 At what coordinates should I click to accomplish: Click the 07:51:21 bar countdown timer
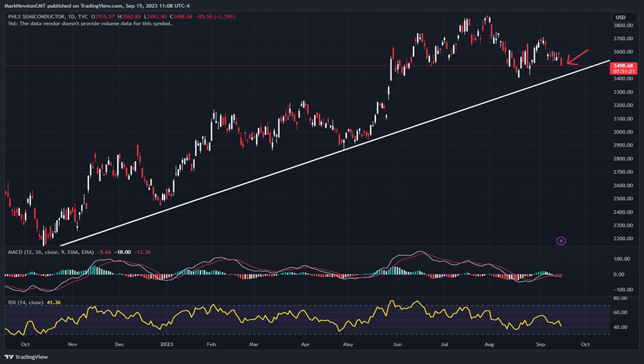(624, 71)
